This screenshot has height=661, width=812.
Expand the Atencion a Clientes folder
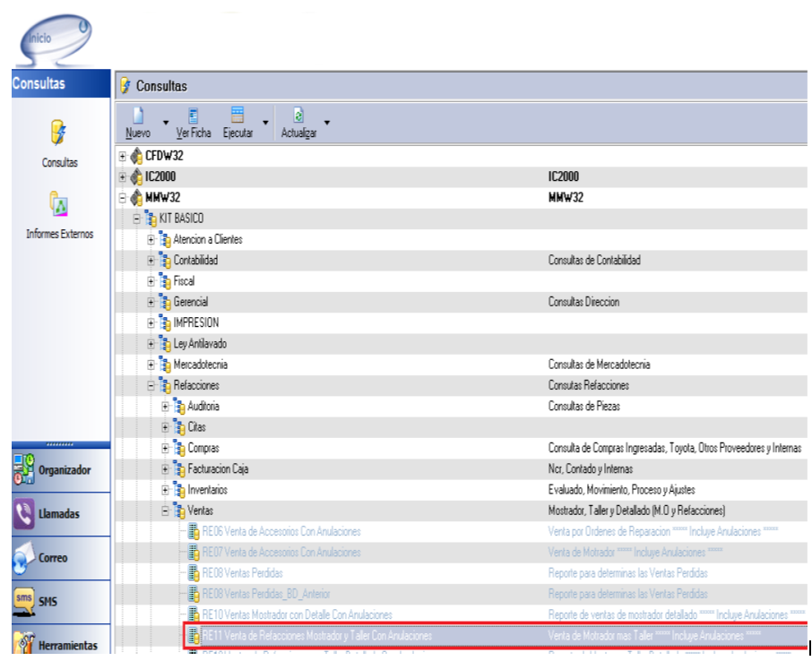151,239
